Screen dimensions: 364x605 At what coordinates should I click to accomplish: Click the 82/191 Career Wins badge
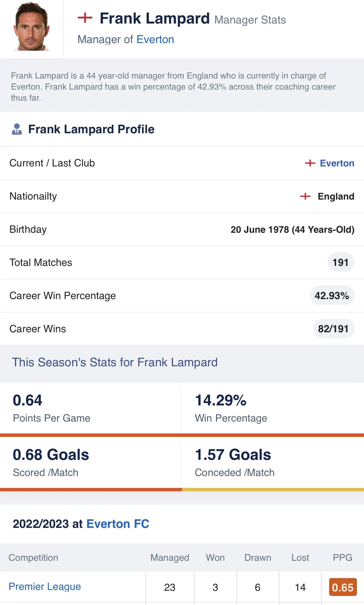click(x=333, y=329)
